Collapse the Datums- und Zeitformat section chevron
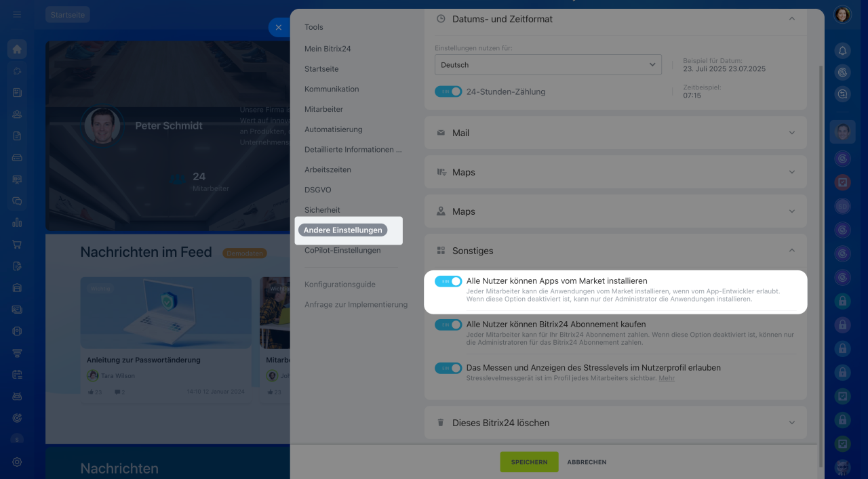This screenshot has width=868, height=479. coord(791,19)
